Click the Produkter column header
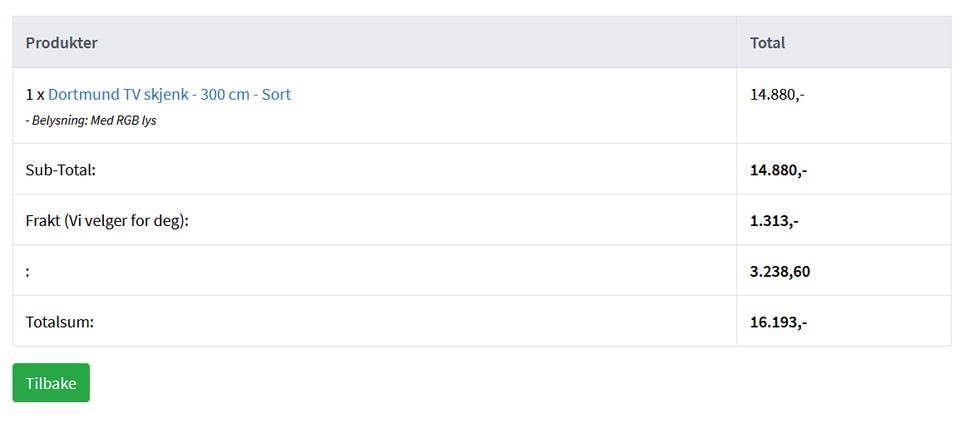The height and width of the screenshot is (433, 960). pyautogui.click(x=61, y=42)
